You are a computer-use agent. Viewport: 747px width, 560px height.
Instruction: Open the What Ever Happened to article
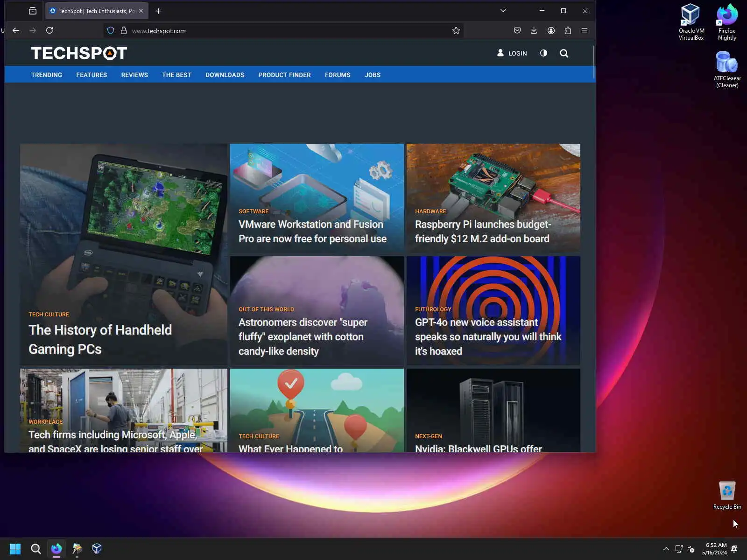coord(290,448)
